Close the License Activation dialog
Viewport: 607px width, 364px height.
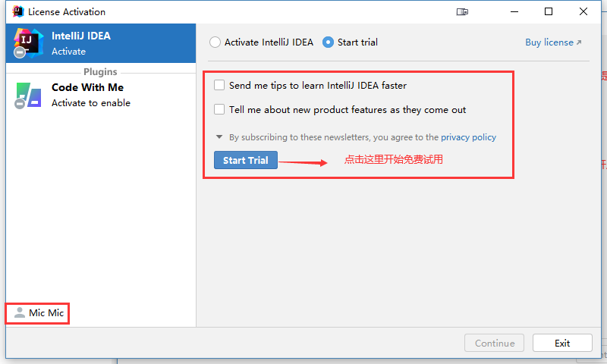[x=583, y=11]
